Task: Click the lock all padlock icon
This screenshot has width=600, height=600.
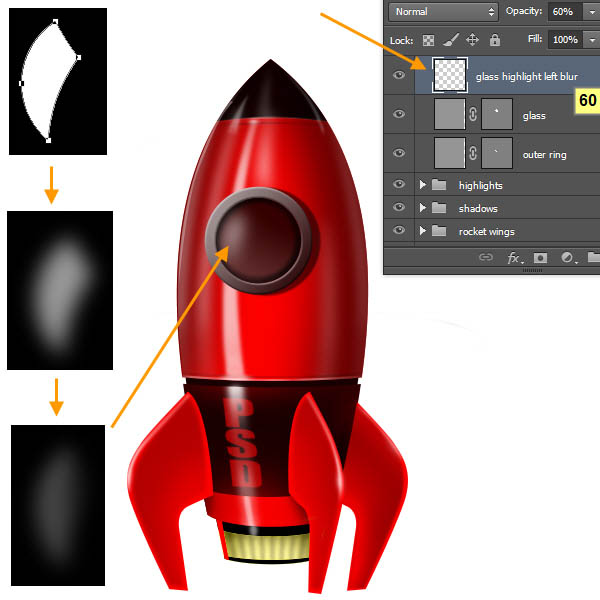Action: click(x=494, y=40)
